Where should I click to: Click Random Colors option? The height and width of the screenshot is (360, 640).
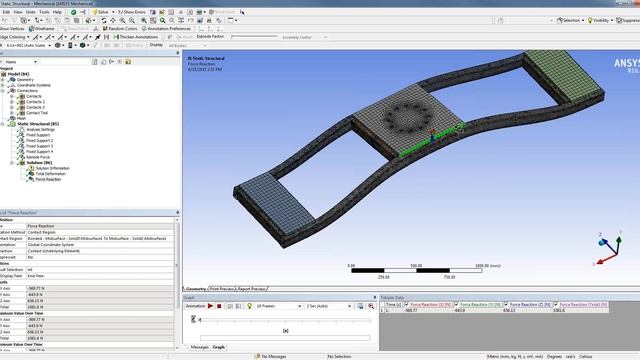120,29
